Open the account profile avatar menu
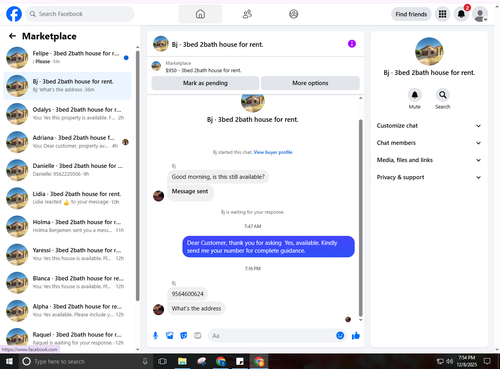500x369 pixels. point(480,14)
